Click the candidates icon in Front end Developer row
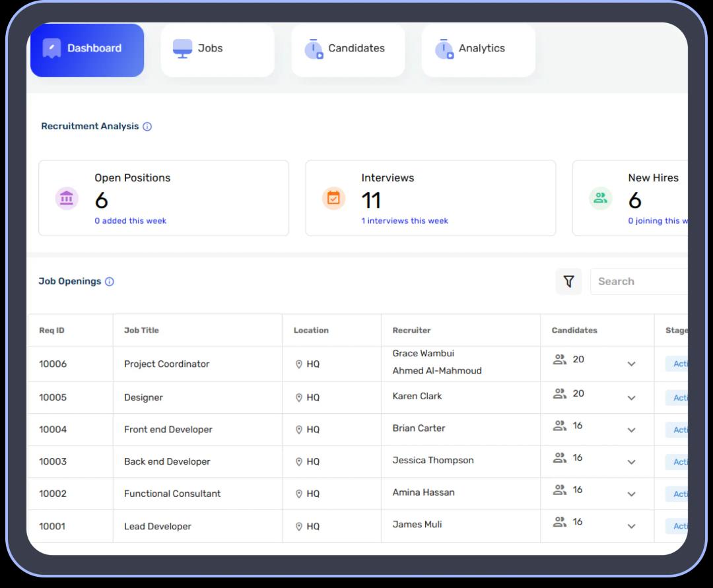Screen dimensions: 713x588 (559, 426)
